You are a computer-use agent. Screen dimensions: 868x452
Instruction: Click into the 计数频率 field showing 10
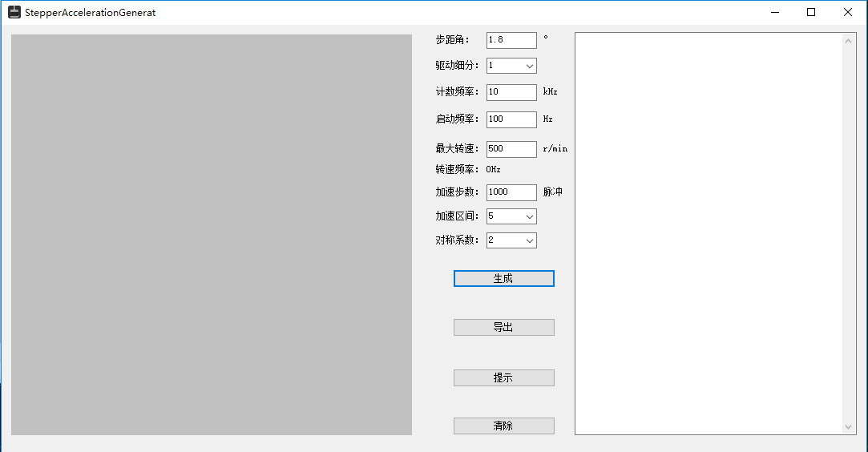(511, 92)
